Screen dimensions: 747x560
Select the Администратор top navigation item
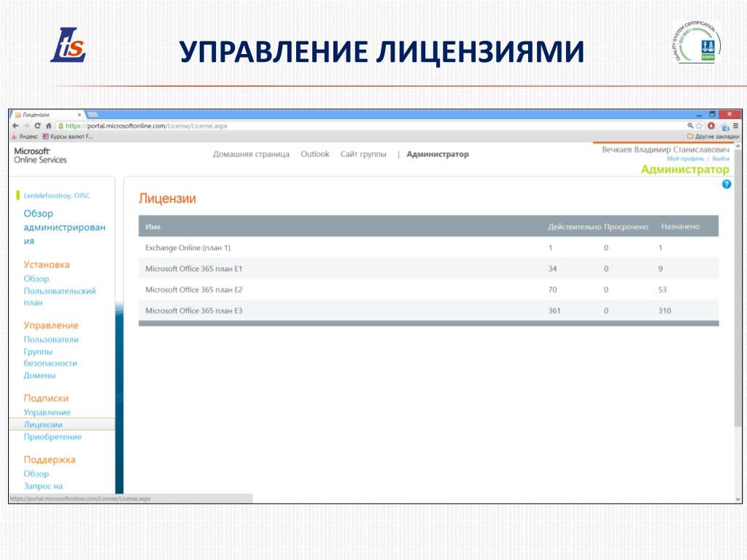click(438, 155)
